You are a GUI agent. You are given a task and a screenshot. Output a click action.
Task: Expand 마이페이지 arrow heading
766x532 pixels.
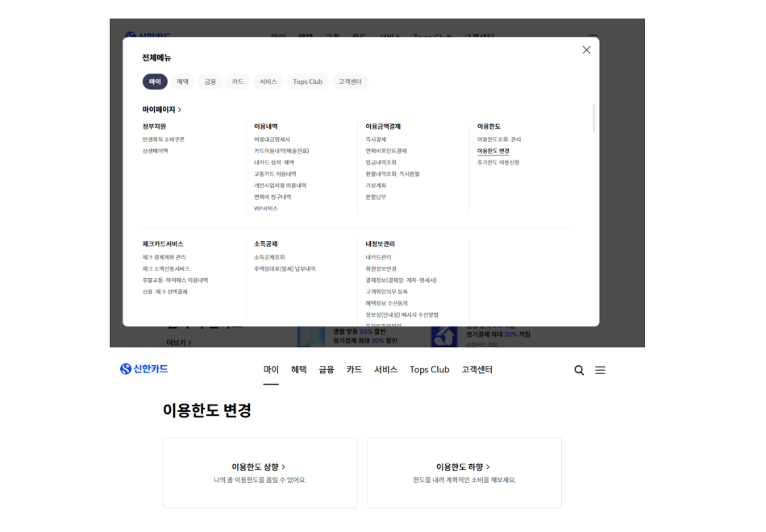162,110
